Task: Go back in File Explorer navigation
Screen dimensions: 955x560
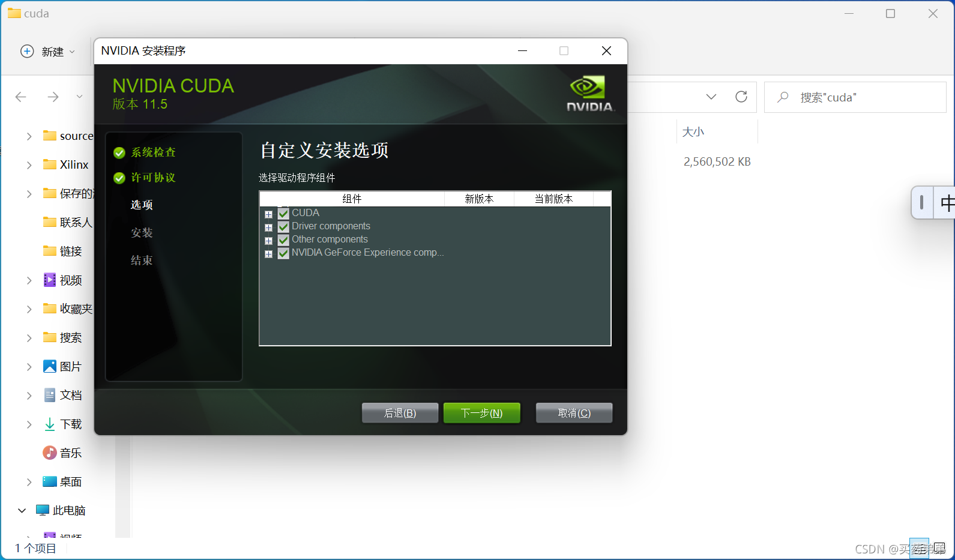Action: click(x=21, y=97)
